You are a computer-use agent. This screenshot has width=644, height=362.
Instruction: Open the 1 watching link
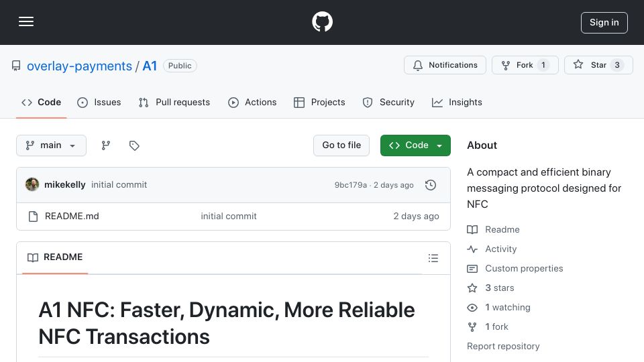tap(508, 308)
